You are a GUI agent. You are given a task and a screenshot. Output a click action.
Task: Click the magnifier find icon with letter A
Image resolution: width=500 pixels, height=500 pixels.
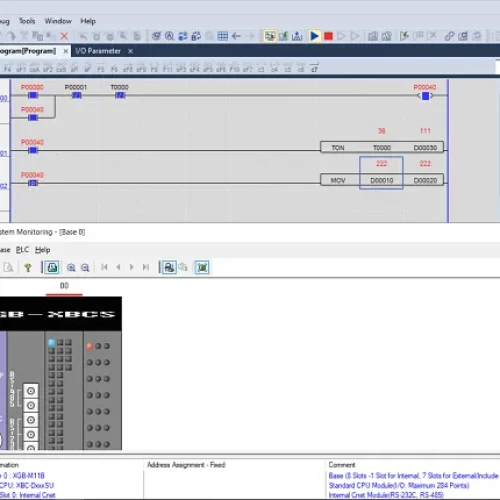(169, 36)
